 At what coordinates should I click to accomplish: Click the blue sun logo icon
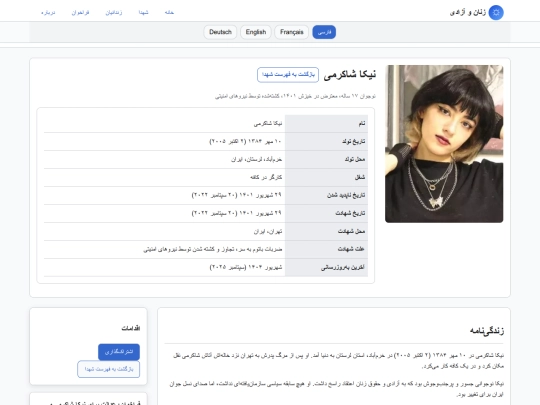coord(496,12)
